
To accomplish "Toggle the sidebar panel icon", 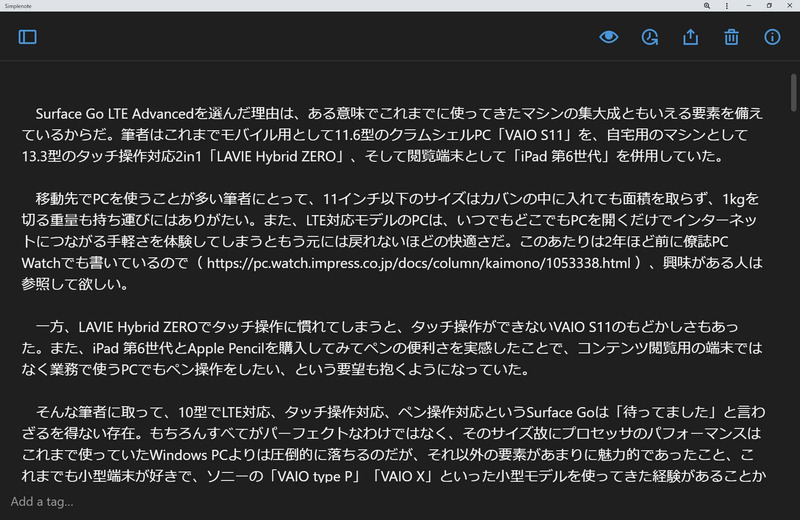I will [28, 37].
